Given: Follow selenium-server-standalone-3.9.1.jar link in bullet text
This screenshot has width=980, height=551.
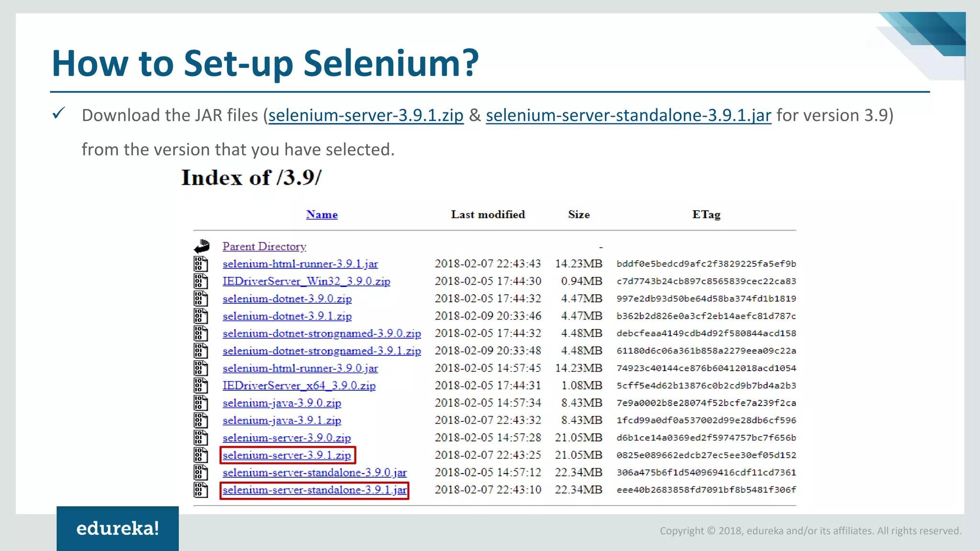Looking at the screenshot, I should [629, 115].
